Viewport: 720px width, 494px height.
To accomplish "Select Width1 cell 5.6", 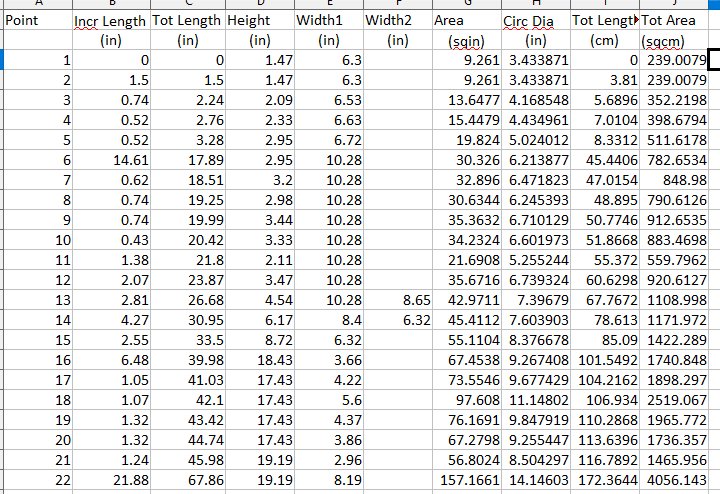I will [x=329, y=400].
